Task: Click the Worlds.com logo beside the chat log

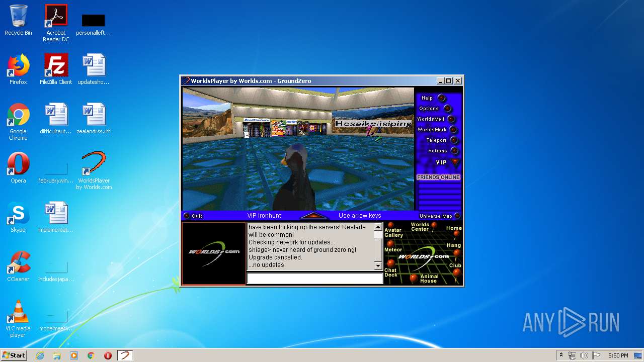Action: tap(214, 253)
